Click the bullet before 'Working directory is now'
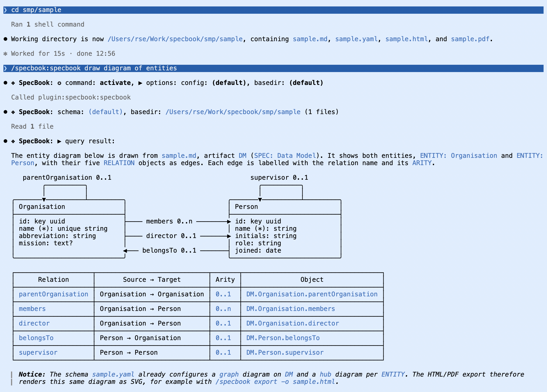The height and width of the screenshot is (392, 547). [x=5, y=39]
